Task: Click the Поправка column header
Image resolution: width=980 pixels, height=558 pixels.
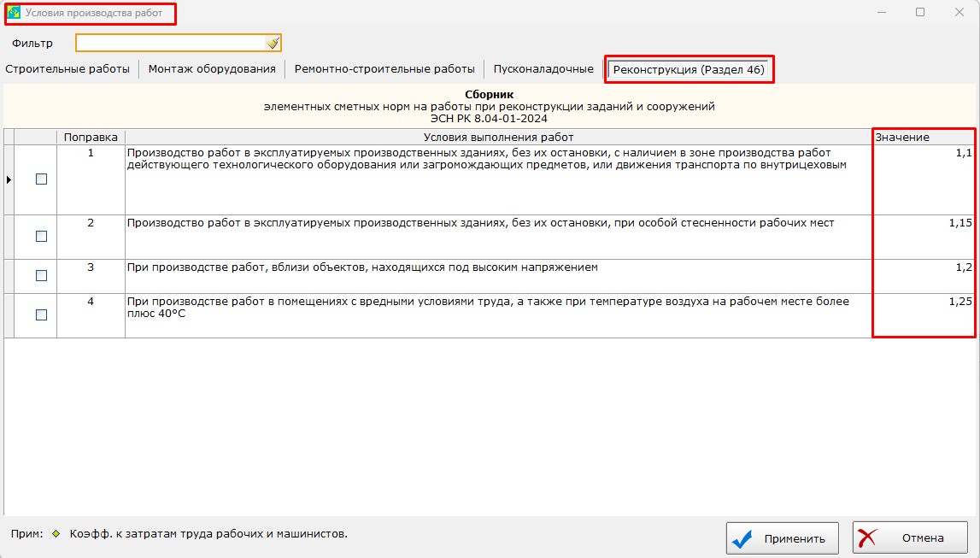Action: coord(91,137)
